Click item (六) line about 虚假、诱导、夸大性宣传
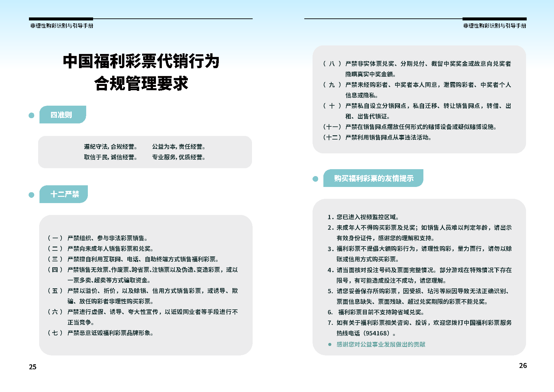Viewport: 554px width, 392px height. point(142,312)
